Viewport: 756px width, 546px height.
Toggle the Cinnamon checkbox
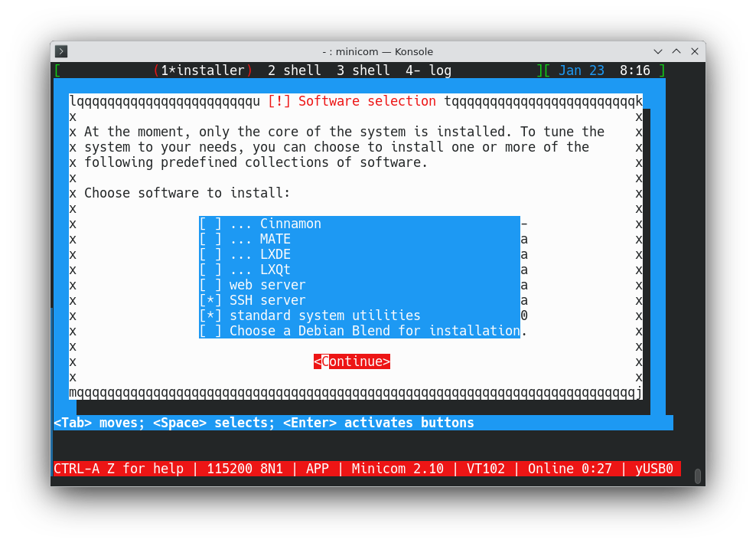210,224
